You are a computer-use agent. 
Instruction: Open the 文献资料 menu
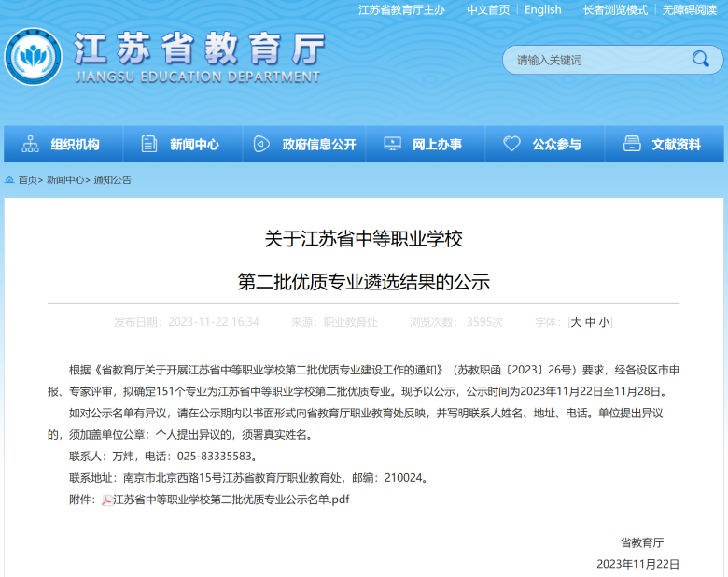click(665, 144)
